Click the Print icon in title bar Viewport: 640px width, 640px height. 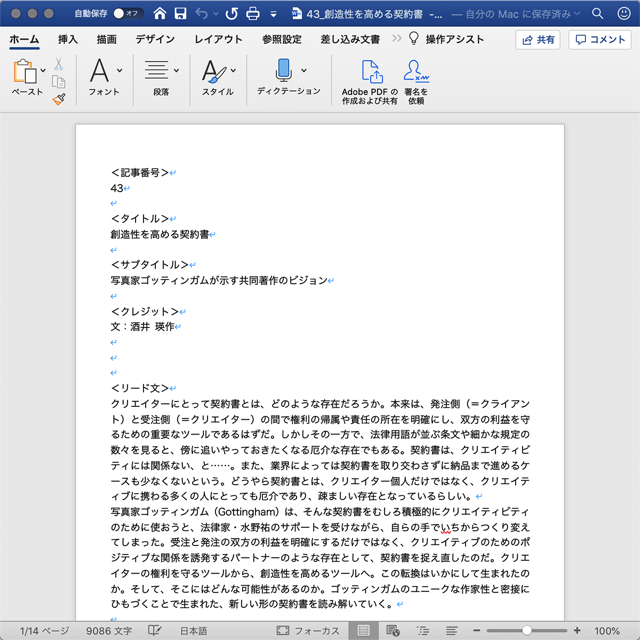pyautogui.click(x=254, y=14)
